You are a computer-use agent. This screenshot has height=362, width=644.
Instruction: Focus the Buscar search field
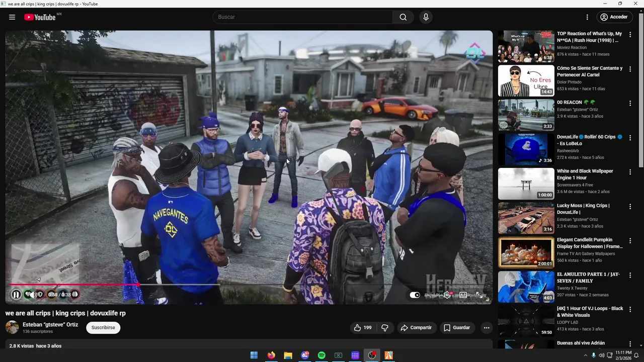(x=303, y=17)
